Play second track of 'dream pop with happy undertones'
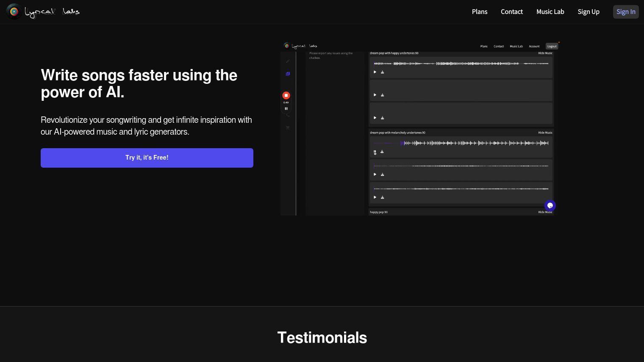Viewport: 644px width, 362px height. tap(375, 95)
